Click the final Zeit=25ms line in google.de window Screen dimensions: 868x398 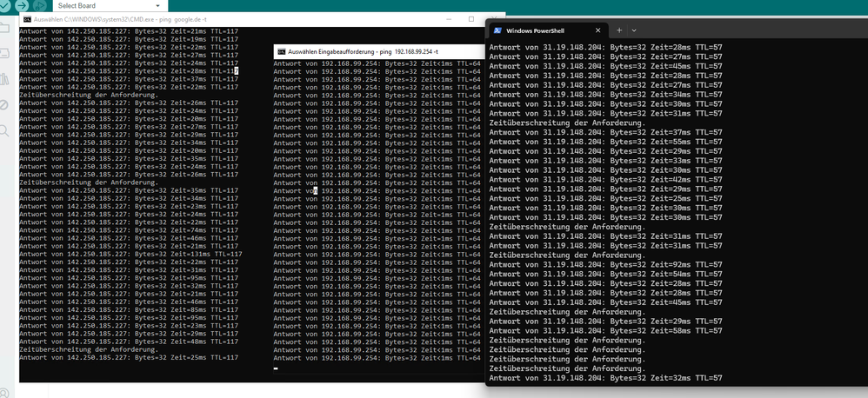[129, 358]
